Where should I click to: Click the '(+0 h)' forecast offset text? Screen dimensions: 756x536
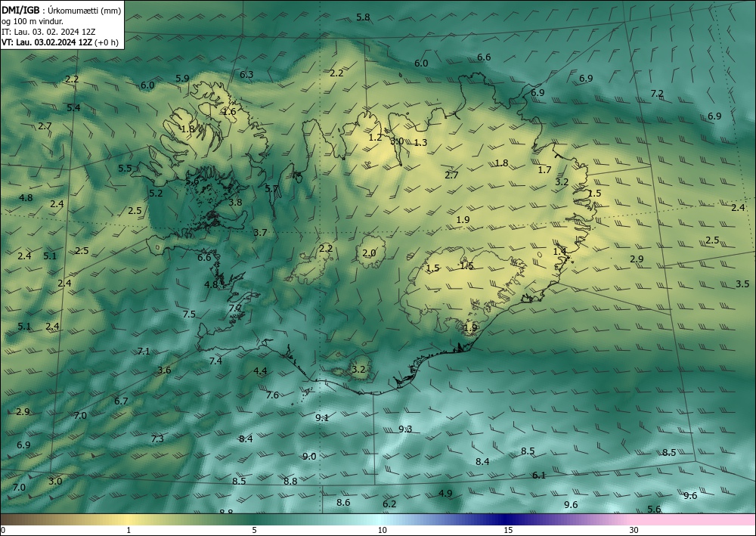tap(106, 42)
